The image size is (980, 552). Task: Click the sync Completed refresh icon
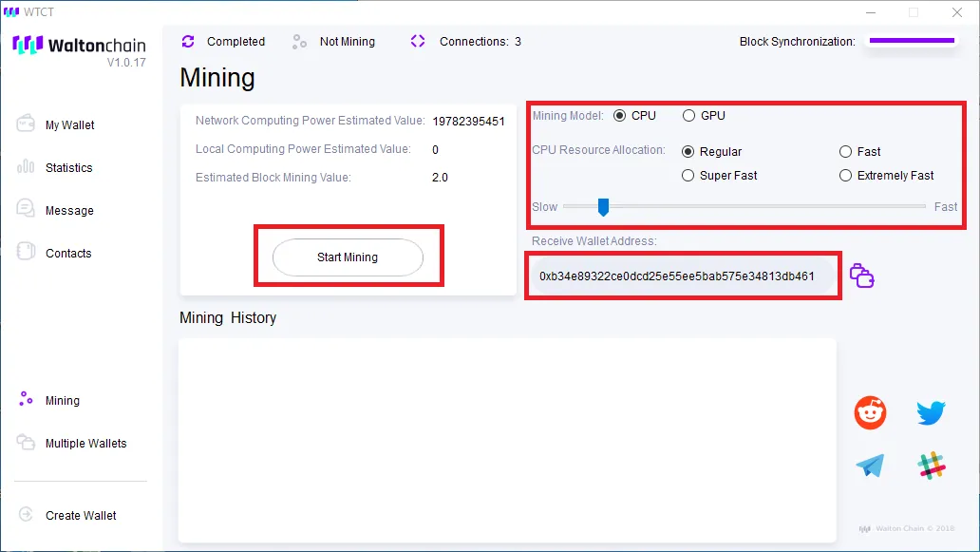pyautogui.click(x=188, y=41)
